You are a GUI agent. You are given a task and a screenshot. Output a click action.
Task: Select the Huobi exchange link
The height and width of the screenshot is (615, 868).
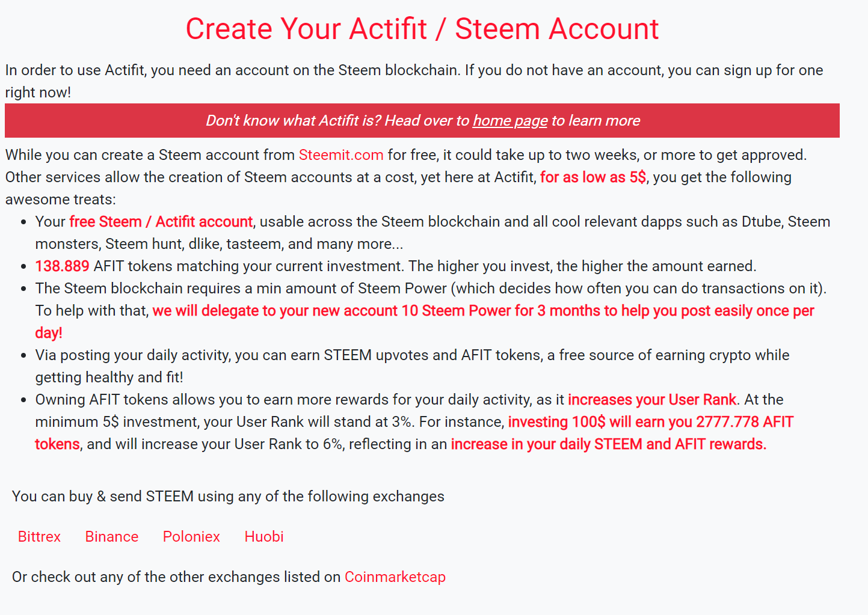[263, 537]
